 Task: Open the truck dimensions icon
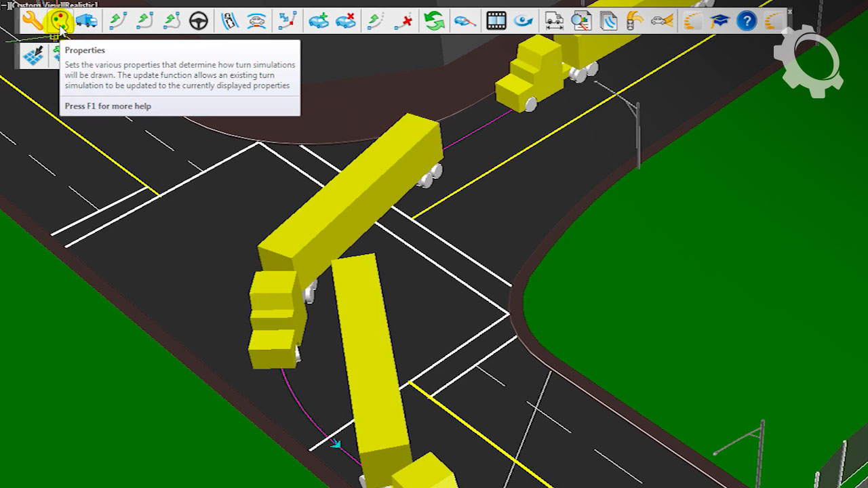click(x=554, y=21)
